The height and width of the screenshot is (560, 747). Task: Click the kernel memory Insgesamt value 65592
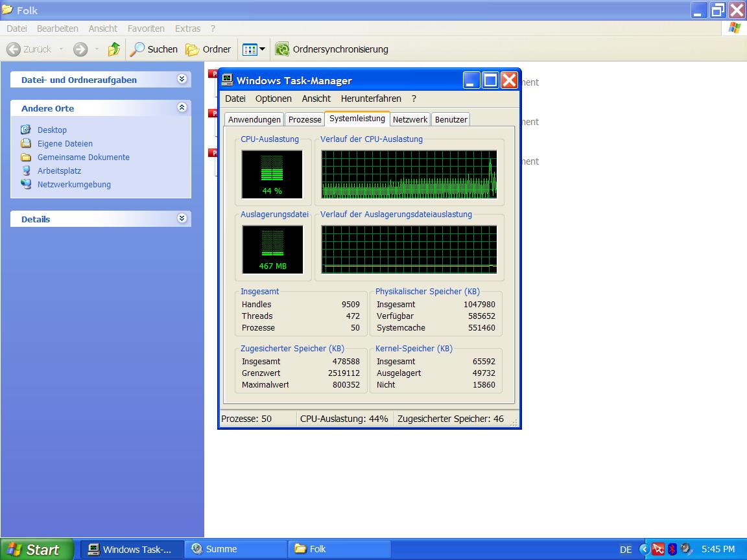pos(484,362)
